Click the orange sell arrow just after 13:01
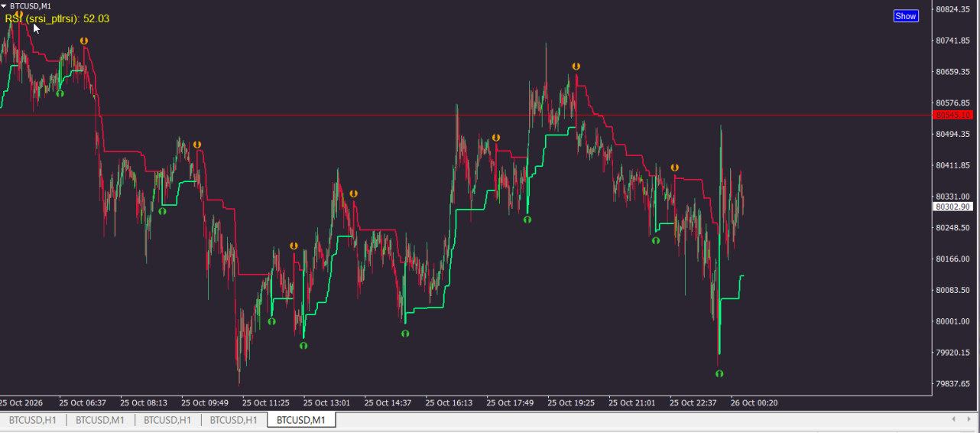 [353, 194]
